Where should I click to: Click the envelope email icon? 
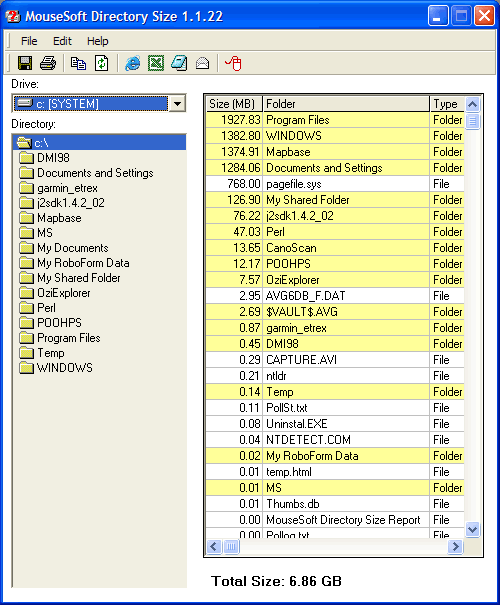pyautogui.click(x=202, y=63)
